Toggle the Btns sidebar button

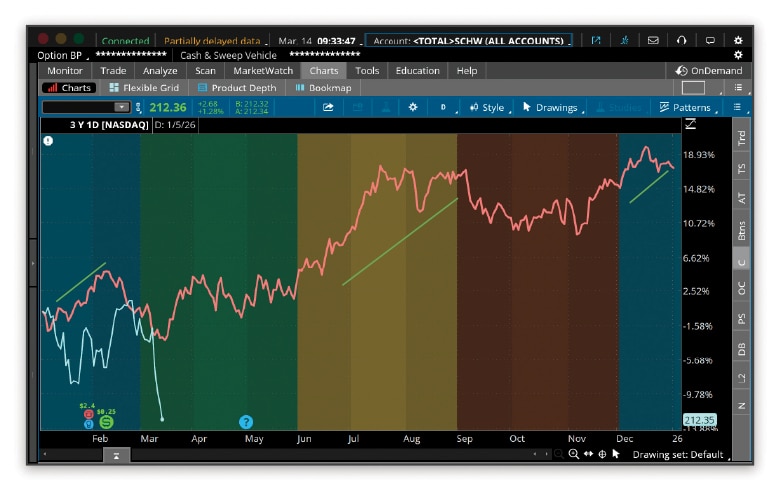(742, 230)
